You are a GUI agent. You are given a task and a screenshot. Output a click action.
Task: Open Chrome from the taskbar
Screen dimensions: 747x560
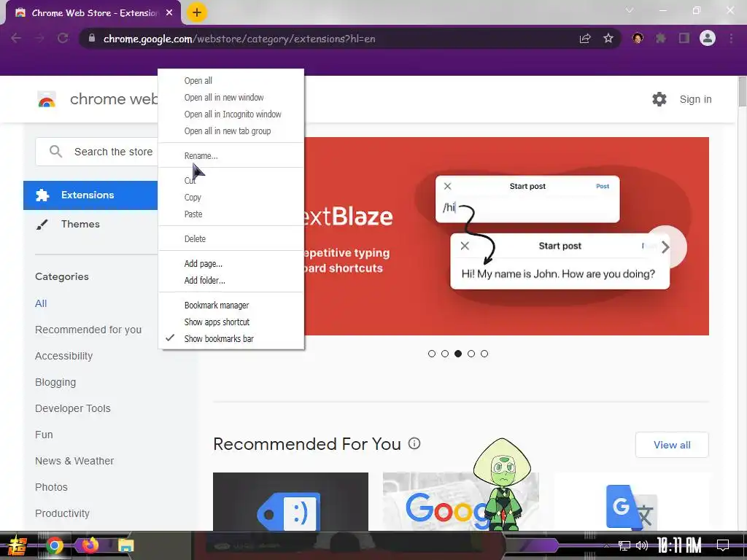click(55, 545)
